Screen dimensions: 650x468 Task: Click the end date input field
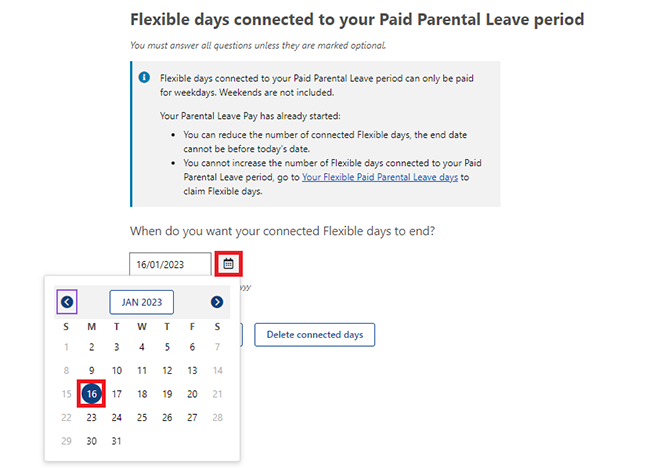click(170, 264)
